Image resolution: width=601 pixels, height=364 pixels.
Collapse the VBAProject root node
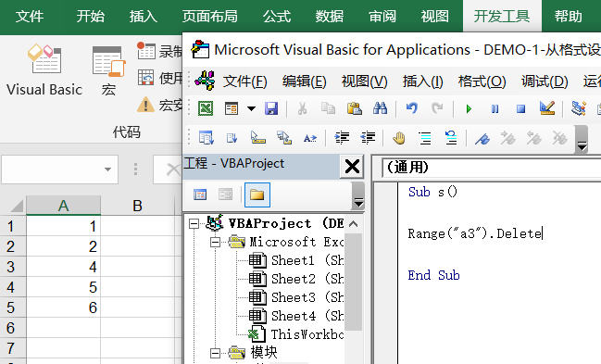194,223
